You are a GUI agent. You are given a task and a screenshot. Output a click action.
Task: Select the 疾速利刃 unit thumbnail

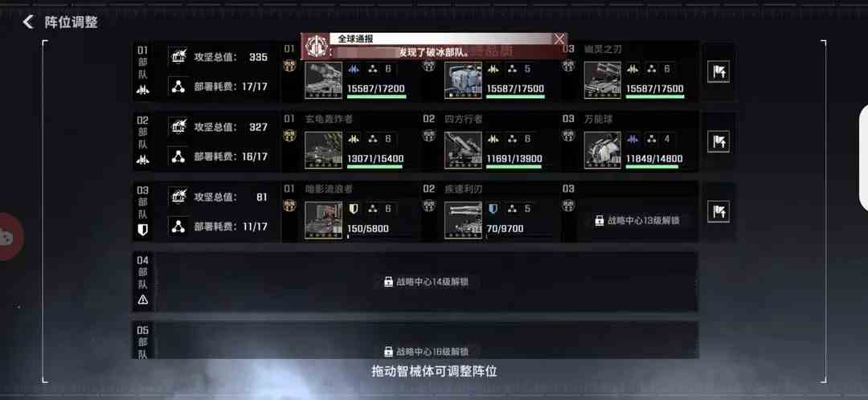point(463,220)
